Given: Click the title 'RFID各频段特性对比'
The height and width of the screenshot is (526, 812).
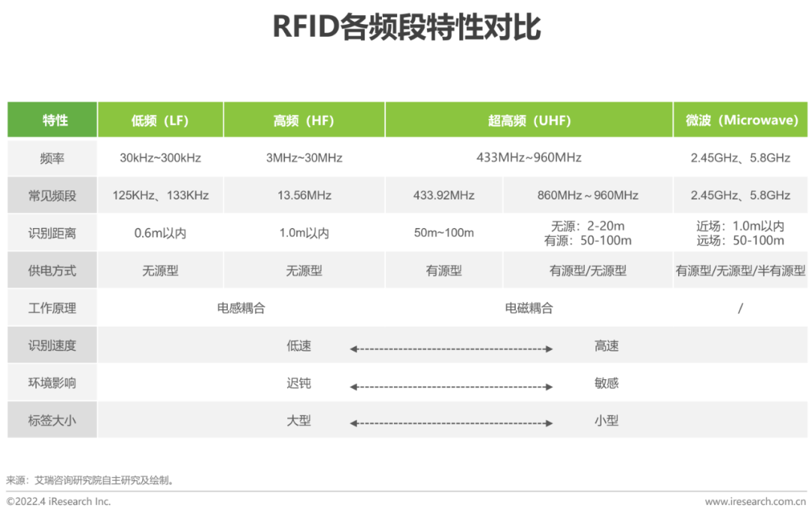Looking at the screenshot, I should coord(407,27).
